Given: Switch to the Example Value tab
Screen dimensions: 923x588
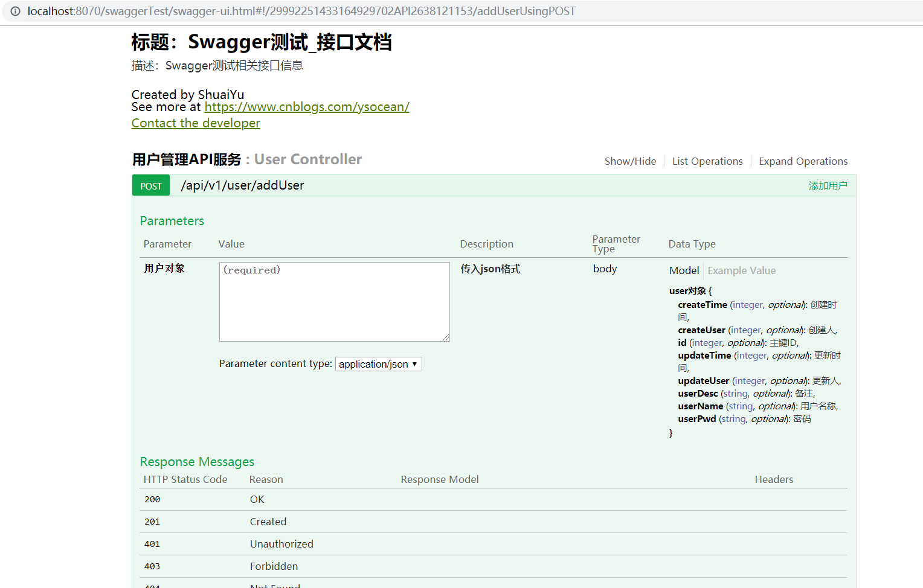Looking at the screenshot, I should click(x=742, y=270).
